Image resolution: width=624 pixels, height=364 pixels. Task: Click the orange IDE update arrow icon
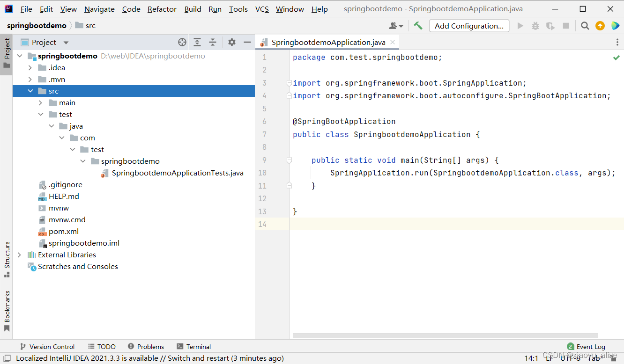pyautogui.click(x=600, y=26)
